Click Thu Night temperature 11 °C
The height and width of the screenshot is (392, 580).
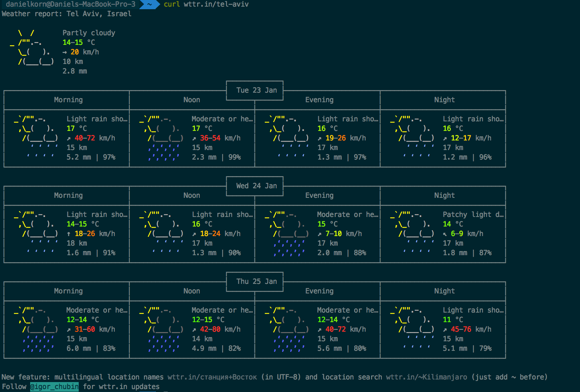(453, 320)
